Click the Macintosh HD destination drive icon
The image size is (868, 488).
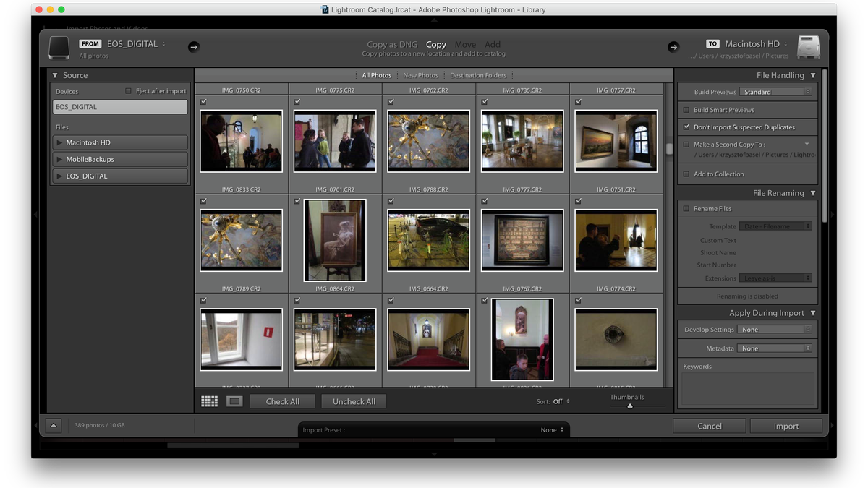pyautogui.click(x=807, y=47)
